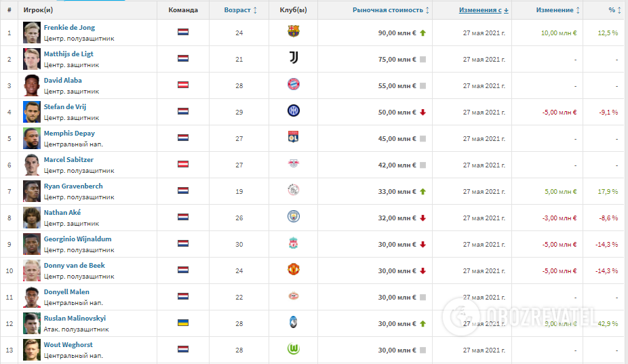Click the Ukraine flag for Malinovskyi

click(183, 323)
